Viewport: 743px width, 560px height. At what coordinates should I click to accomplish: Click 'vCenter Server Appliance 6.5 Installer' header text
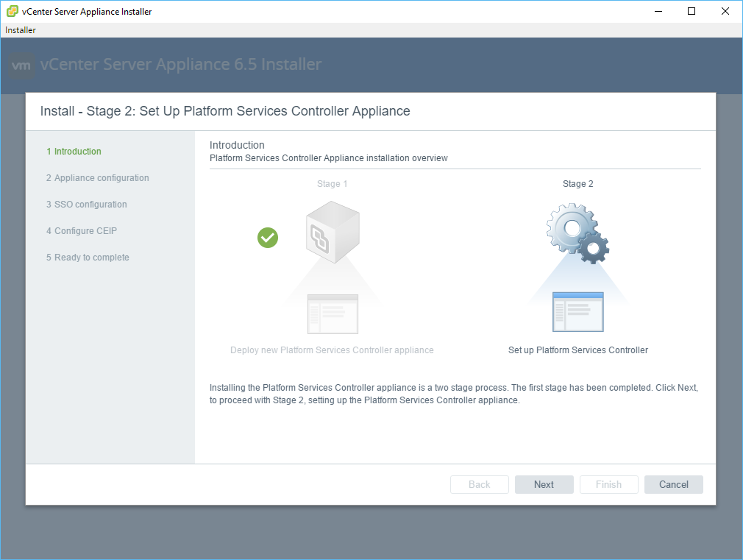tap(180, 64)
